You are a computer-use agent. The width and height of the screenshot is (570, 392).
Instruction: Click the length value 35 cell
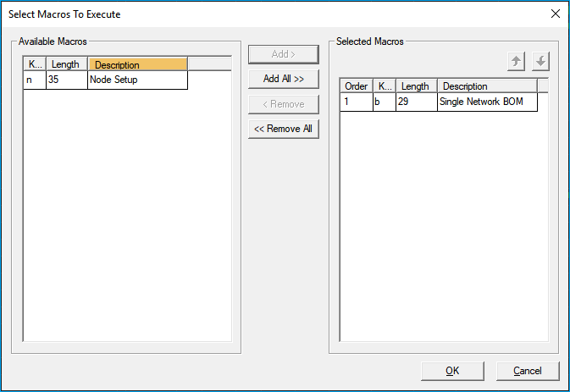pyautogui.click(x=67, y=80)
